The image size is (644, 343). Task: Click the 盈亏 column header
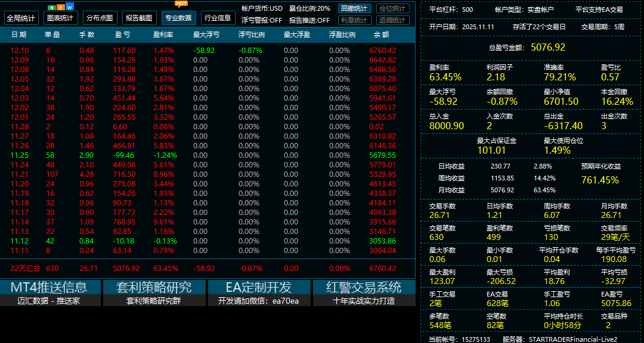pos(122,35)
